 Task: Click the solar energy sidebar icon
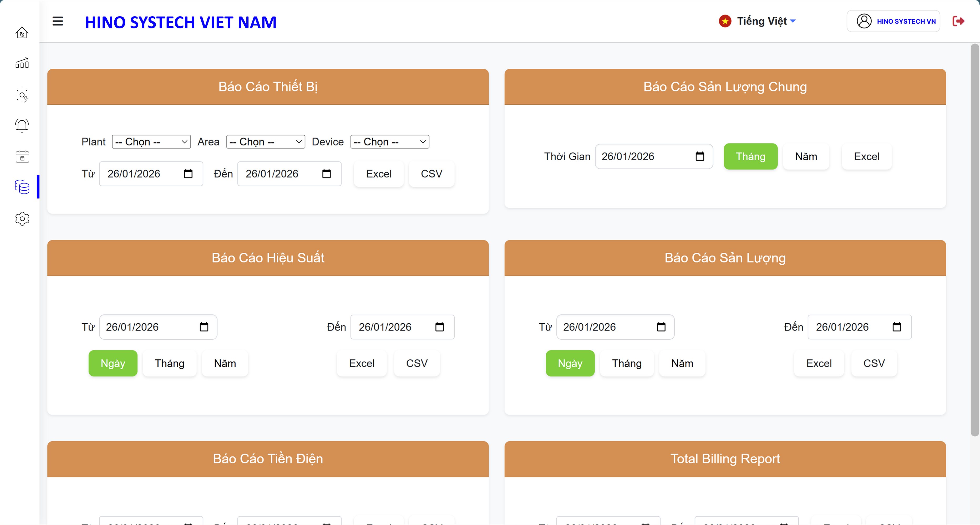click(22, 95)
